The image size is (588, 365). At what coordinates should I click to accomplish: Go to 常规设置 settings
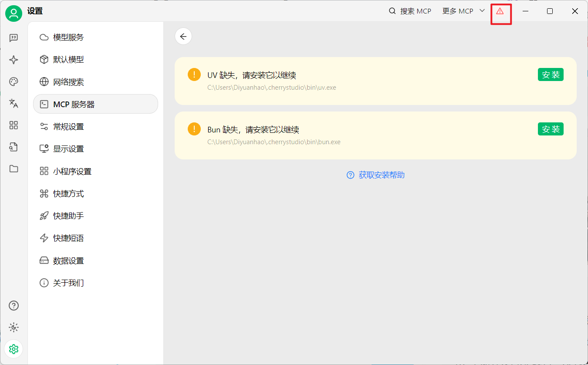pos(95,126)
